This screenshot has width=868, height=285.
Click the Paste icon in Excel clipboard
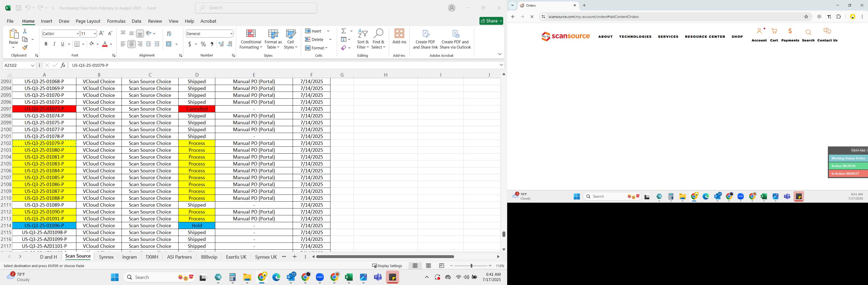point(13,34)
